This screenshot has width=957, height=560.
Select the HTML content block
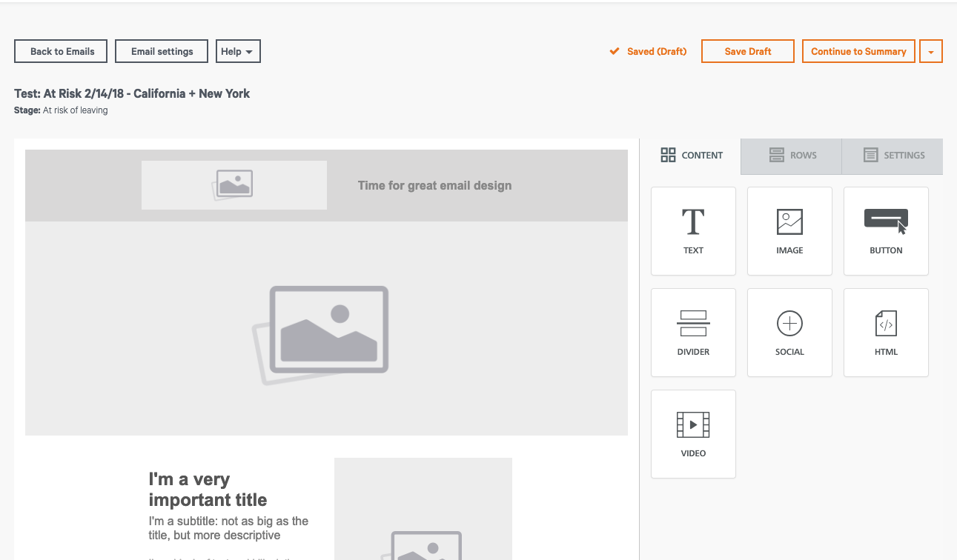point(886,333)
